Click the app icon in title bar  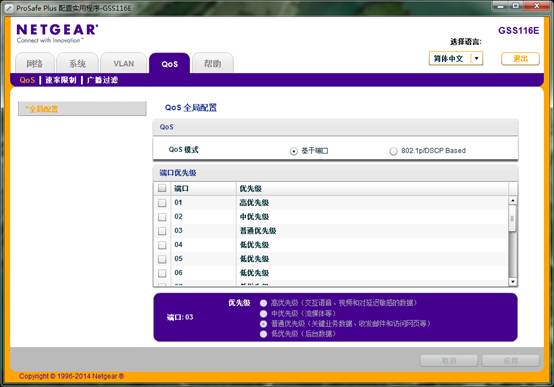pyautogui.click(x=9, y=8)
